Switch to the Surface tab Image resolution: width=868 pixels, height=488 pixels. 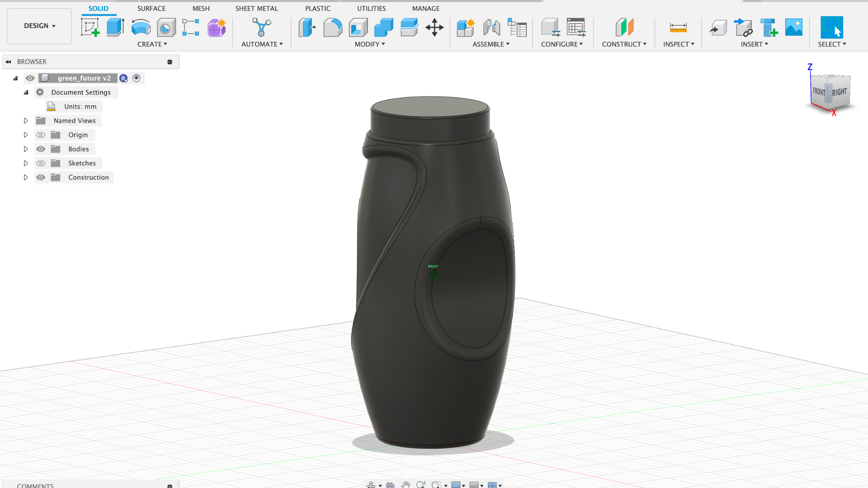pos(151,8)
